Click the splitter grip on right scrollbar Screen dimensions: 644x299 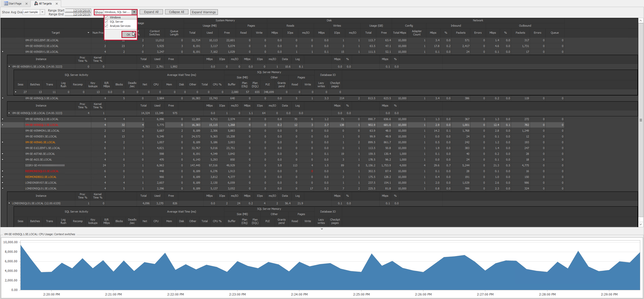[641, 120]
